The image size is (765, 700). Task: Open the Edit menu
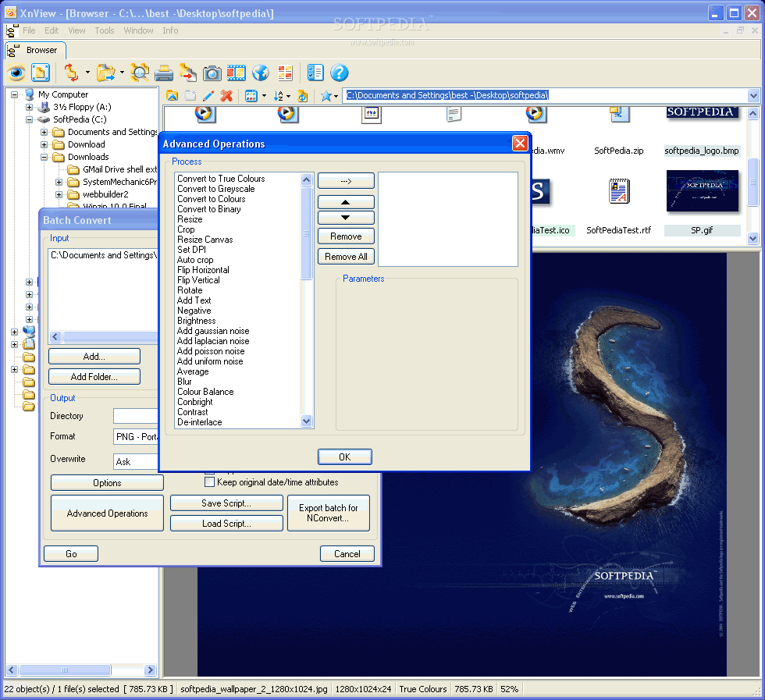pyautogui.click(x=52, y=30)
